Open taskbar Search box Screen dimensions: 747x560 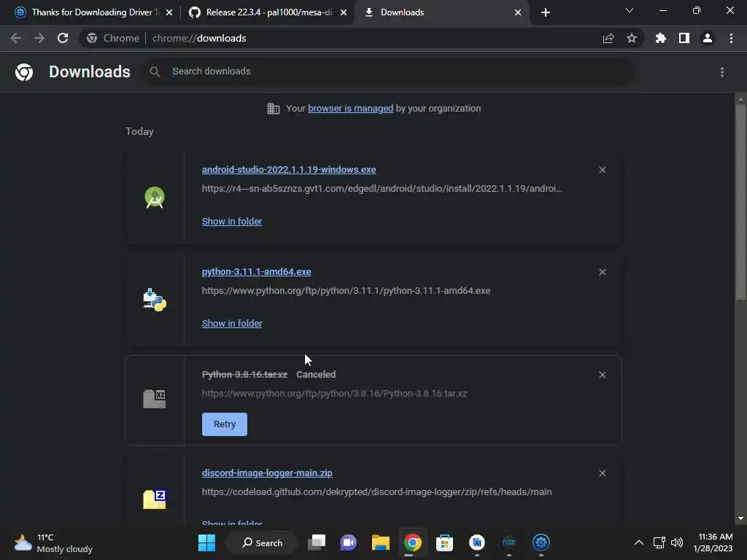262,542
